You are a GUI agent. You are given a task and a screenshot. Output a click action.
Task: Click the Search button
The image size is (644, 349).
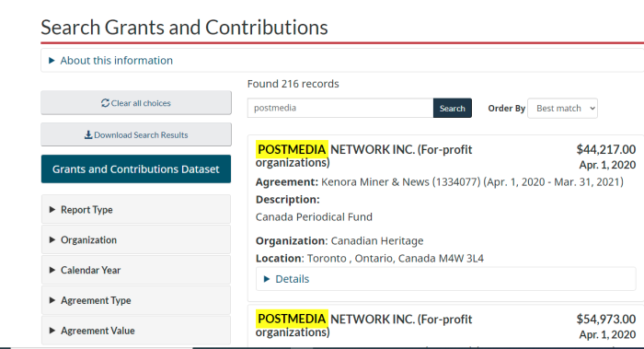tap(453, 108)
